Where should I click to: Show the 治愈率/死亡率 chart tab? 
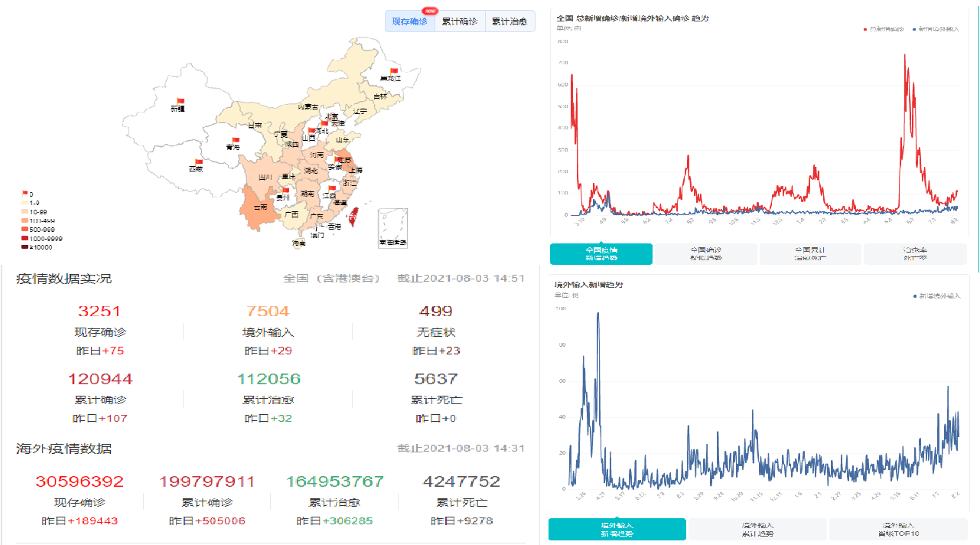(914, 254)
